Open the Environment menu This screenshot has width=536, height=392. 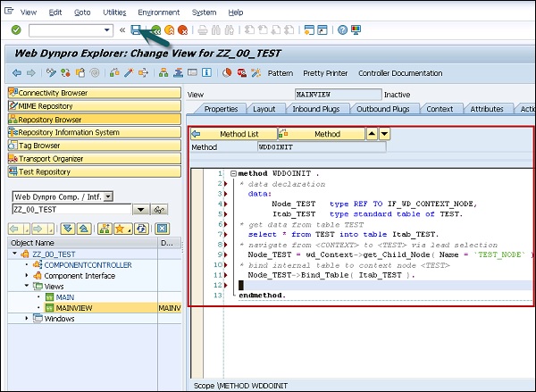click(158, 13)
